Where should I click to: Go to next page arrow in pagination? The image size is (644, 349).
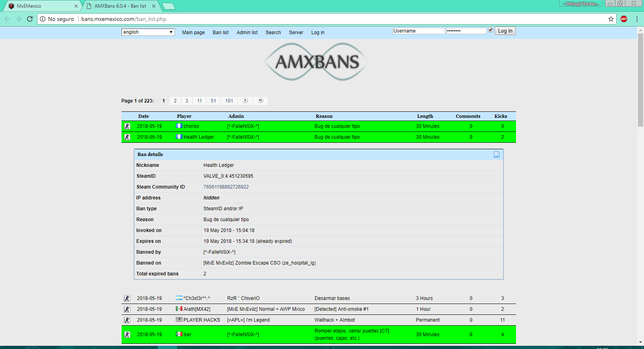(x=245, y=101)
